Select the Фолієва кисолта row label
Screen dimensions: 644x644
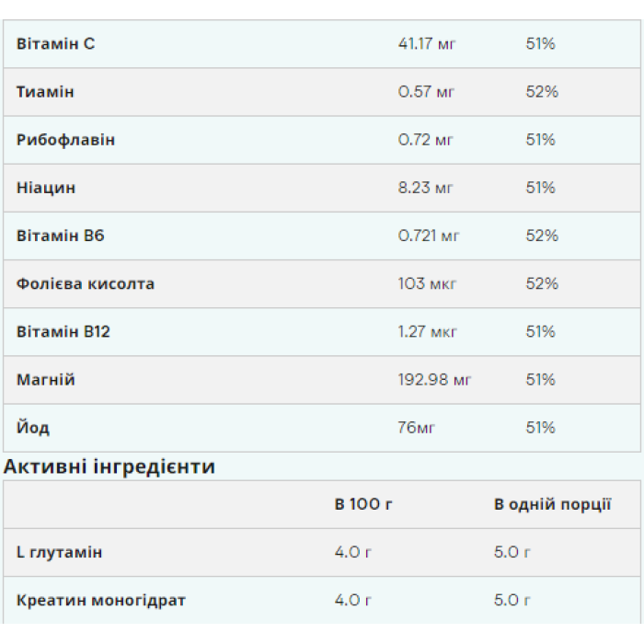click(x=86, y=283)
